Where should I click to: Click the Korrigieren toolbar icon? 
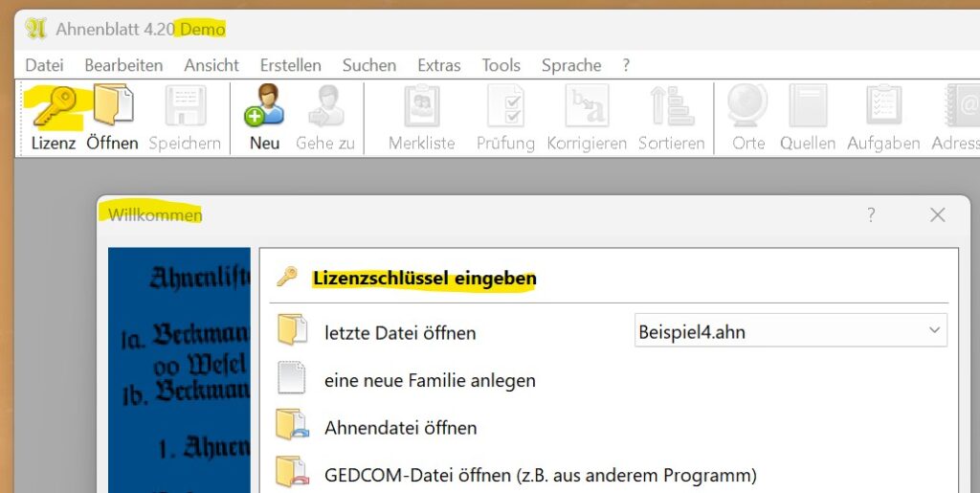pyautogui.click(x=587, y=105)
